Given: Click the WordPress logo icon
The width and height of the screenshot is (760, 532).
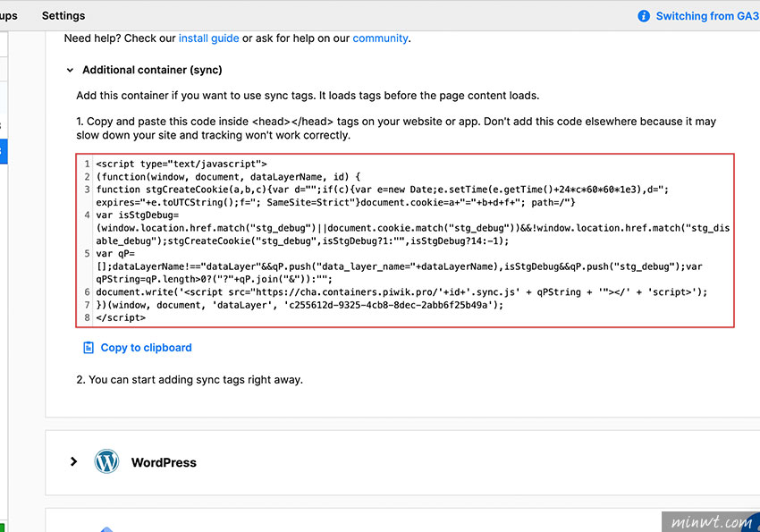Looking at the screenshot, I should [x=106, y=462].
